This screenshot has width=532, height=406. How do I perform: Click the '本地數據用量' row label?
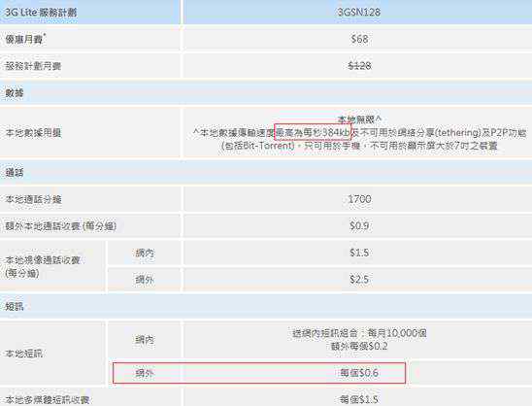(x=33, y=133)
